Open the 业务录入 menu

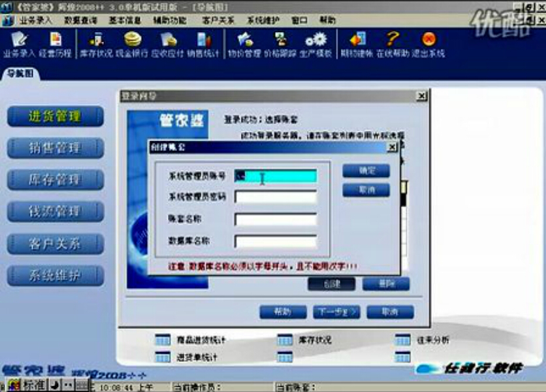[x=35, y=20]
